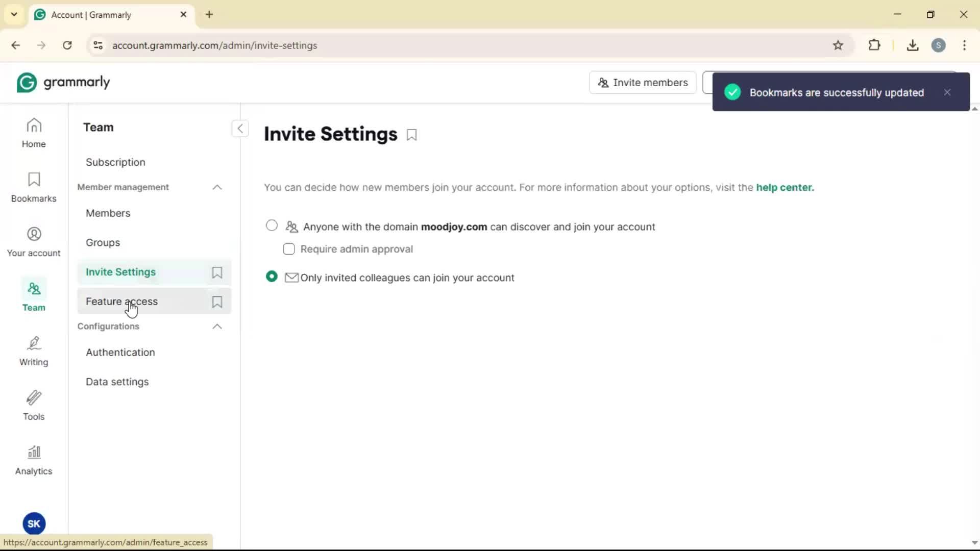Screen dimensions: 980x551
Task: Open the Authentication menu item
Action: 120,353
